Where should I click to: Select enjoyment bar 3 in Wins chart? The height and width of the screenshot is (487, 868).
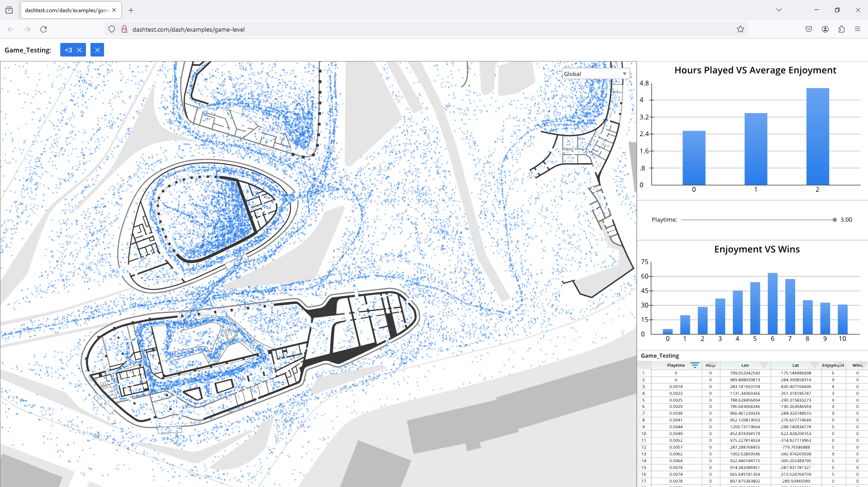click(x=720, y=316)
